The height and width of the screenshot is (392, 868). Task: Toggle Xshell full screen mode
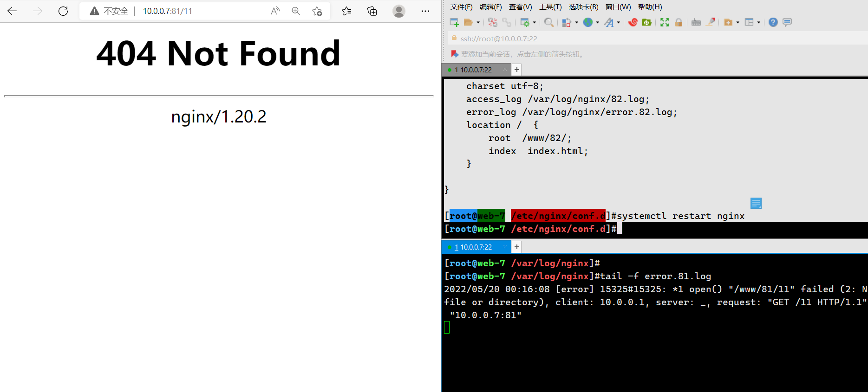(x=665, y=22)
